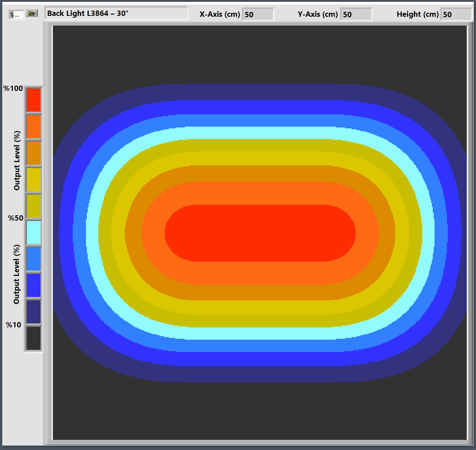The width and height of the screenshot is (476, 450).
Task: Pick the red 100% legend swatch
Action: (33, 100)
